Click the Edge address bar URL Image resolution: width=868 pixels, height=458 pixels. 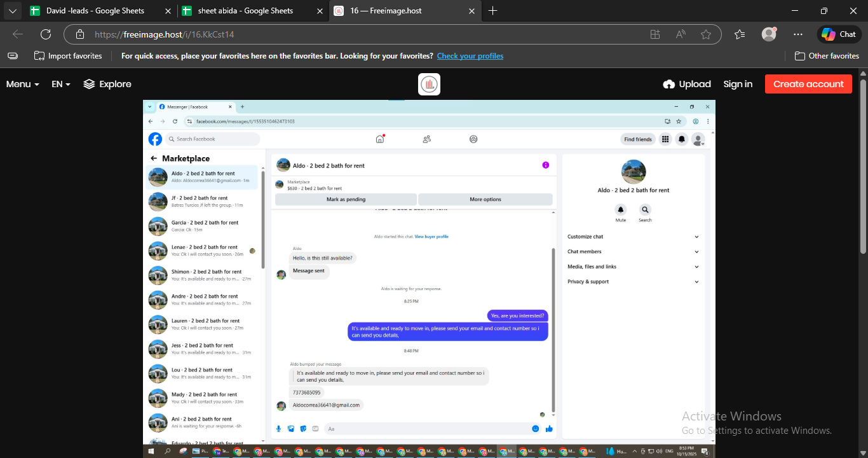point(165,34)
